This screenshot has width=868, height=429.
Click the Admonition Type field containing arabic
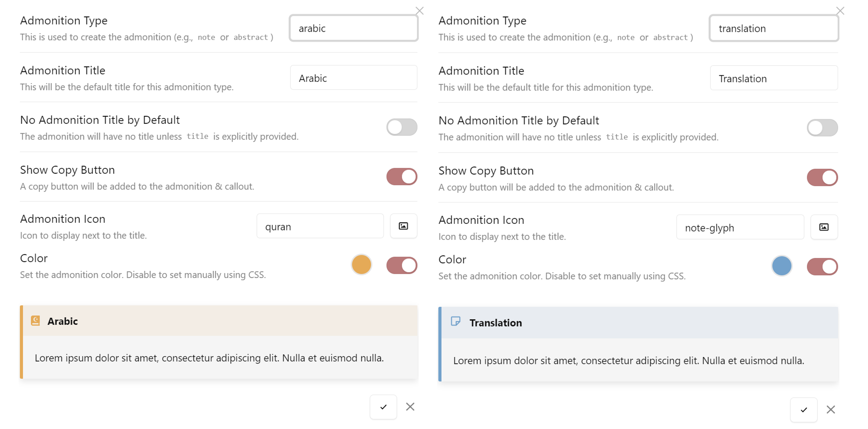(353, 28)
